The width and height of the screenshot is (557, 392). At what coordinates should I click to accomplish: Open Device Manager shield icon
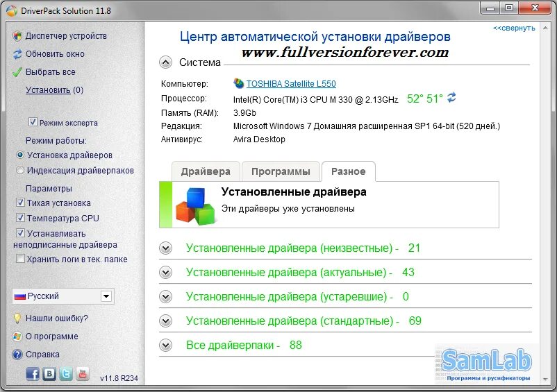point(17,36)
